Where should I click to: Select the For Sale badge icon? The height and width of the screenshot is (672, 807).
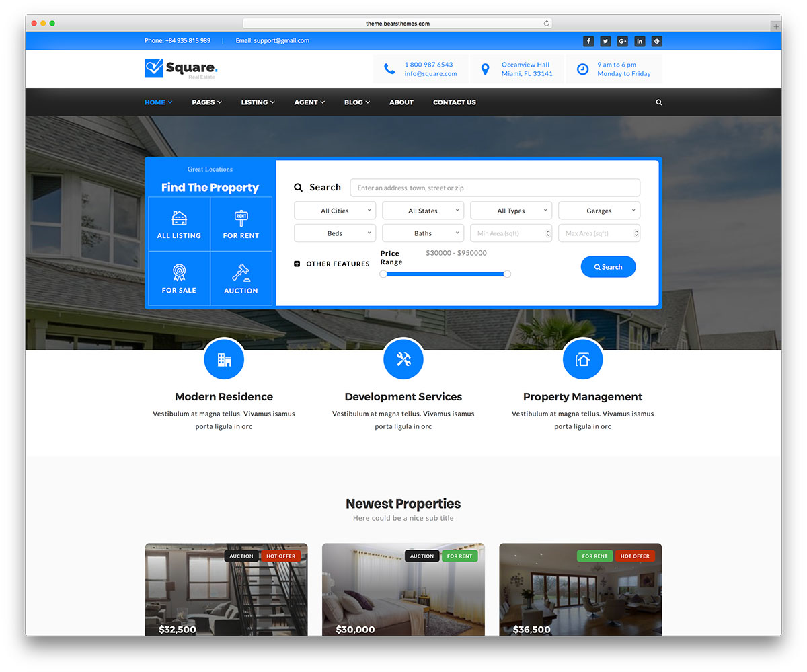(179, 272)
